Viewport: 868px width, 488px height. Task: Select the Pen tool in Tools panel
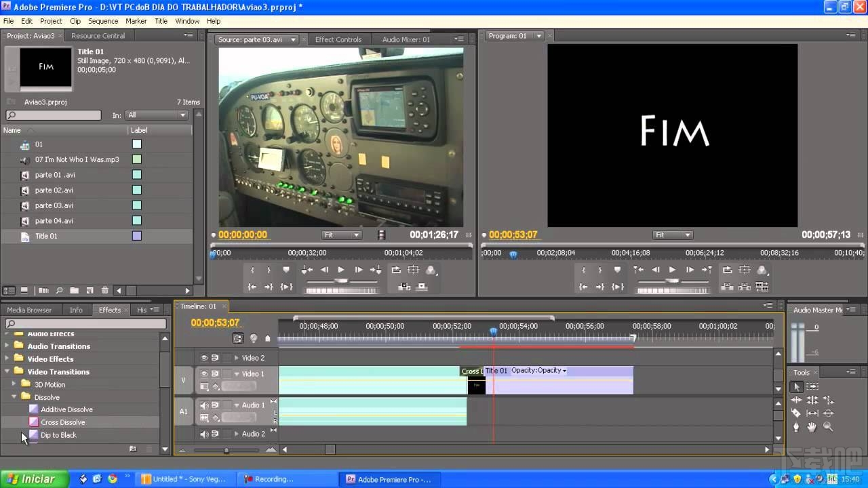click(x=797, y=426)
